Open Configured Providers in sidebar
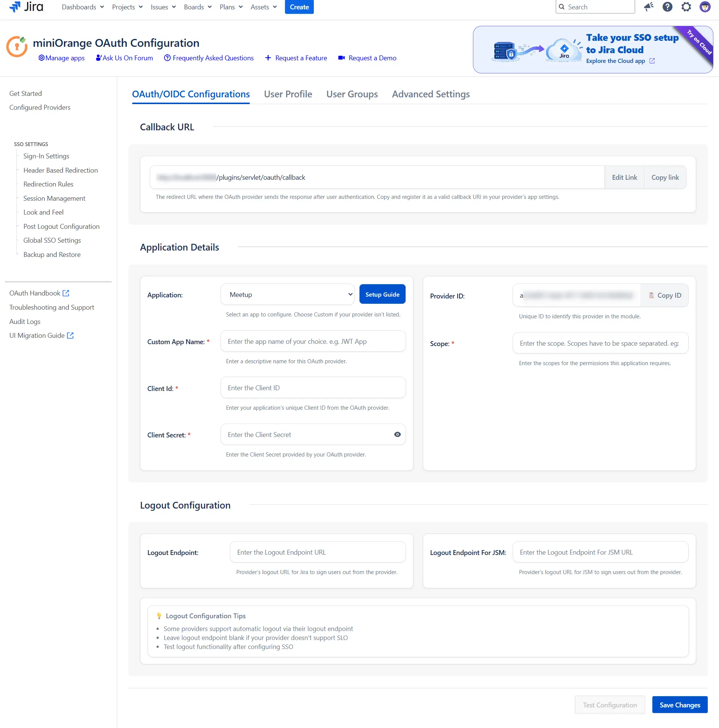 click(x=40, y=107)
